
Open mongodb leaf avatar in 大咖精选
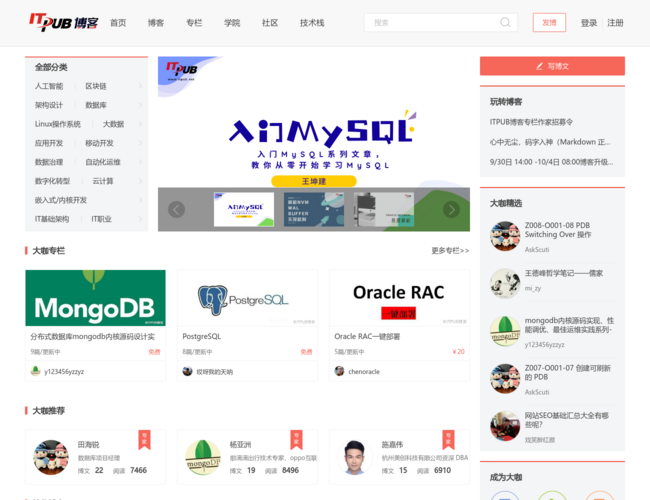tap(505, 331)
